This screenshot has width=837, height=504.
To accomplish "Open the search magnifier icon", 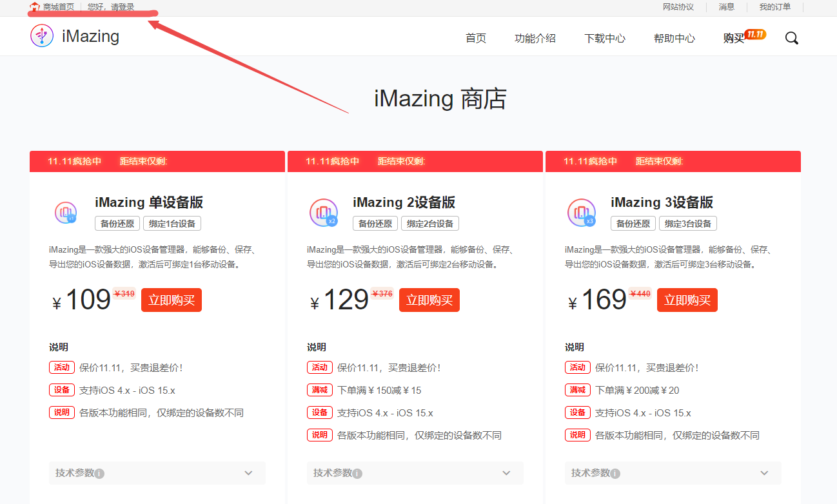I will click(792, 38).
